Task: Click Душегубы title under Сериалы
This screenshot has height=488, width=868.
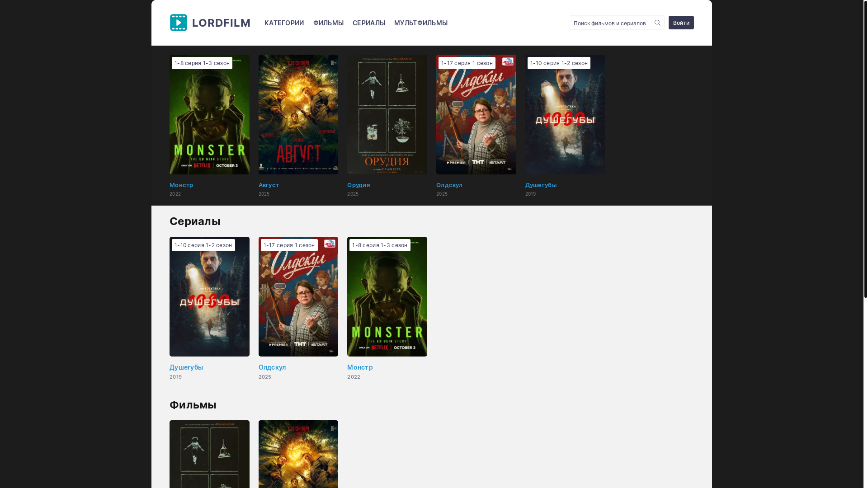Action: pos(186,367)
